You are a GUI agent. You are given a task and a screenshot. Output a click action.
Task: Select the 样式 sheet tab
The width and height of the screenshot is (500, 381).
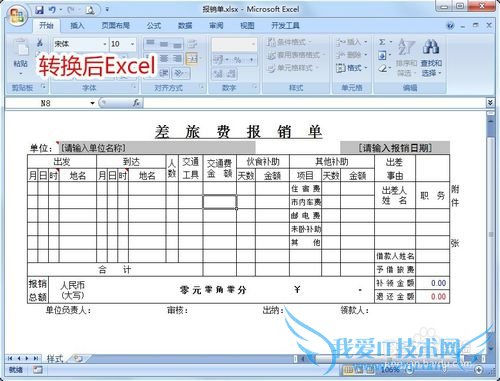tap(55, 359)
